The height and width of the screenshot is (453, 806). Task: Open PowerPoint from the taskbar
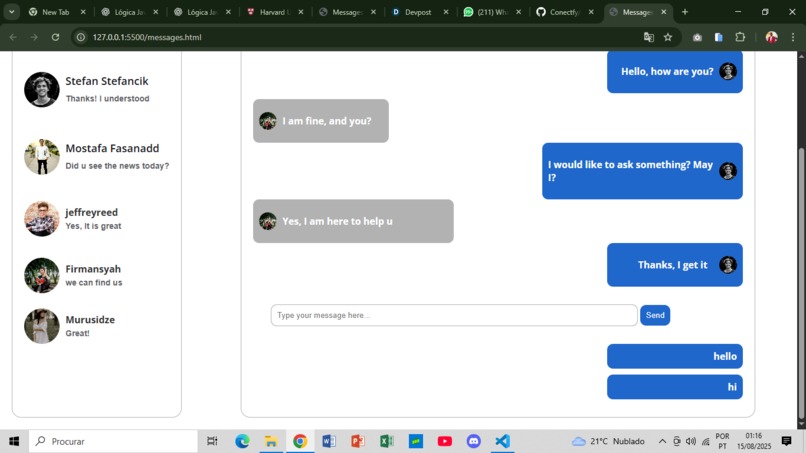tap(358, 441)
